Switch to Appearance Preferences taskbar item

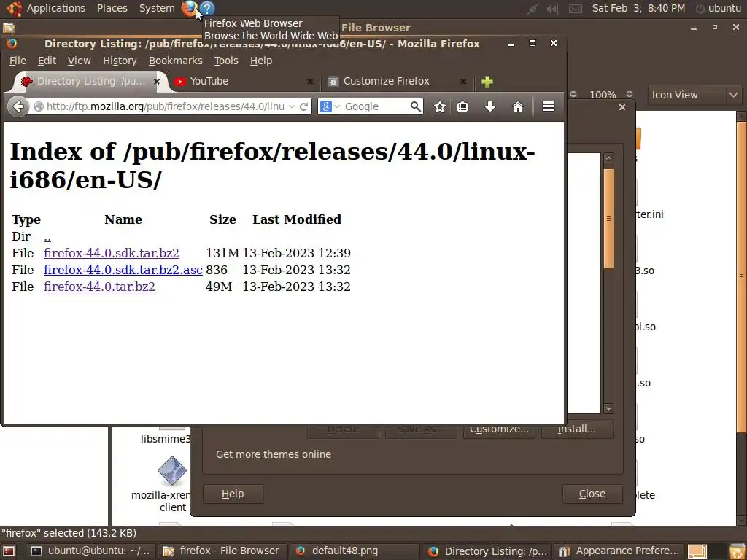(620, 551)
